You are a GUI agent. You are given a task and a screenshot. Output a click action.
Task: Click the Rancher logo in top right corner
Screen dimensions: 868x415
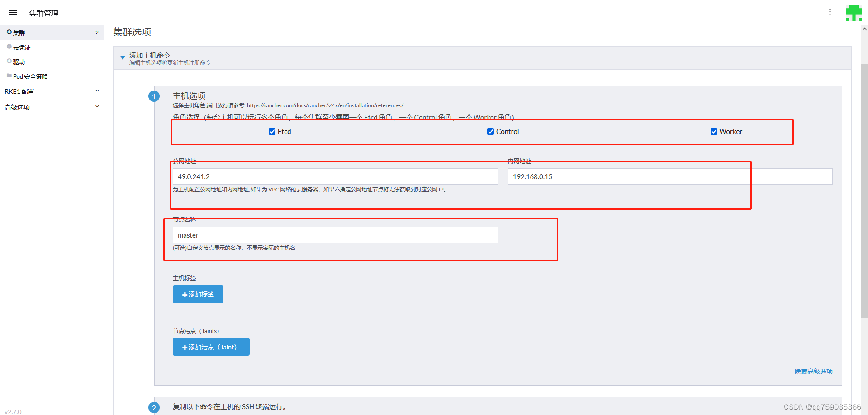pyautogui.click(x=854, y=13)
